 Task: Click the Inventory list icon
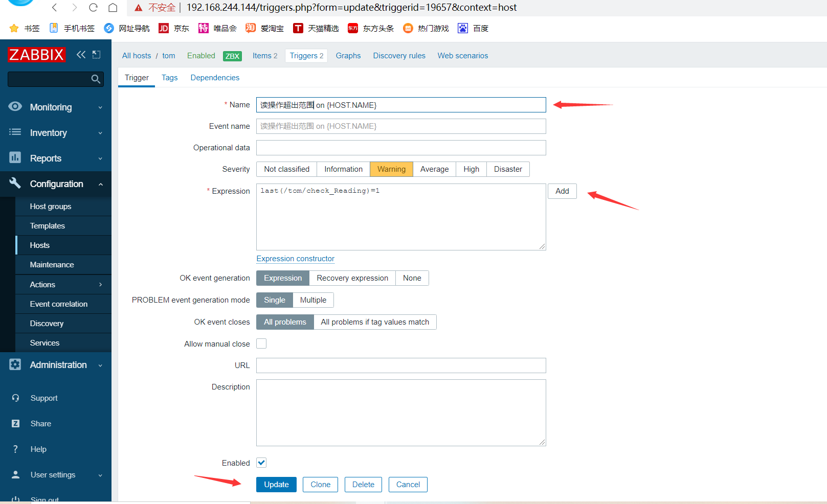[x=15, y=132]
